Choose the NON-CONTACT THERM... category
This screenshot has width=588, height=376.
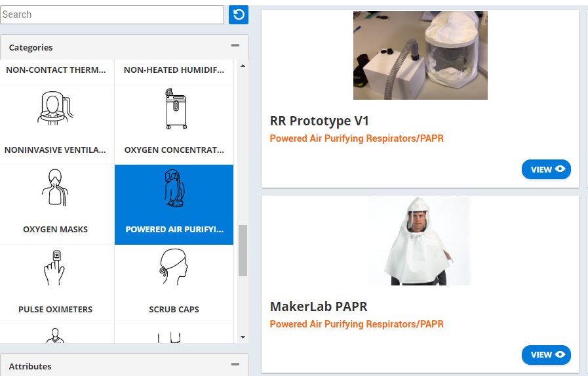[56, 70]
